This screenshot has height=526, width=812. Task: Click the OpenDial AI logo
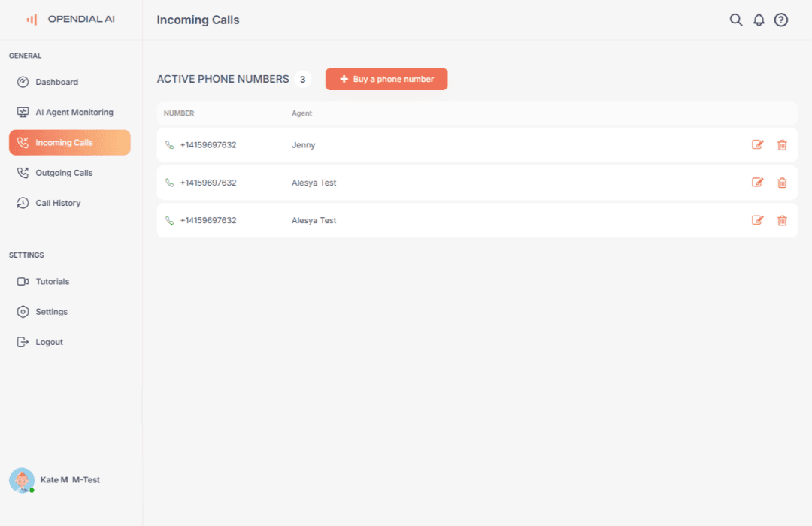pyautogui.click(x=71, y=19)
